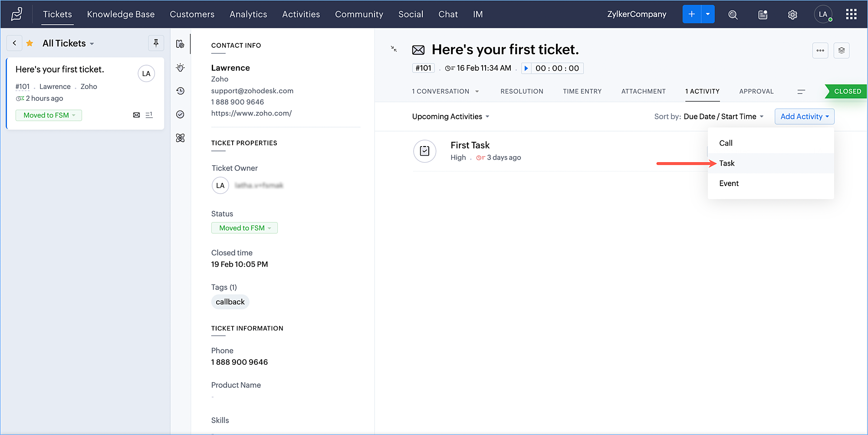
Task: Click the collapse ticket view arrows icon
Action: [394, 49]
